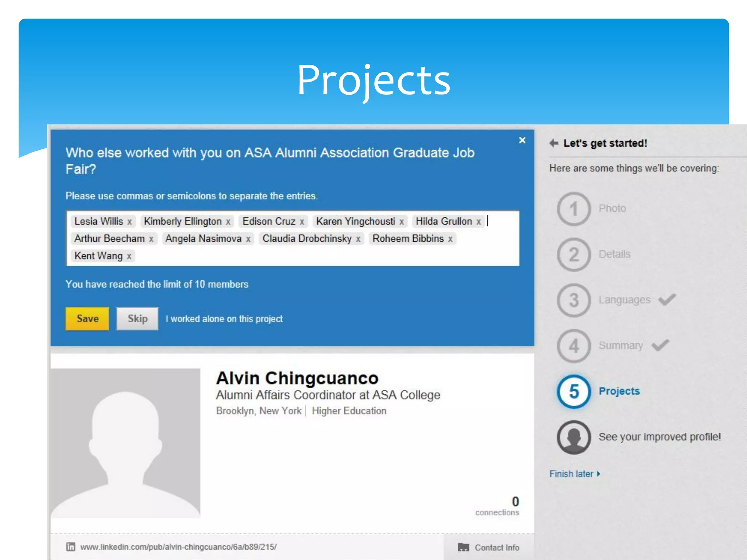Delete the Angela Nasimova entry
The width and height of the screenshot is (747, 560).
(x=248, y=239)
